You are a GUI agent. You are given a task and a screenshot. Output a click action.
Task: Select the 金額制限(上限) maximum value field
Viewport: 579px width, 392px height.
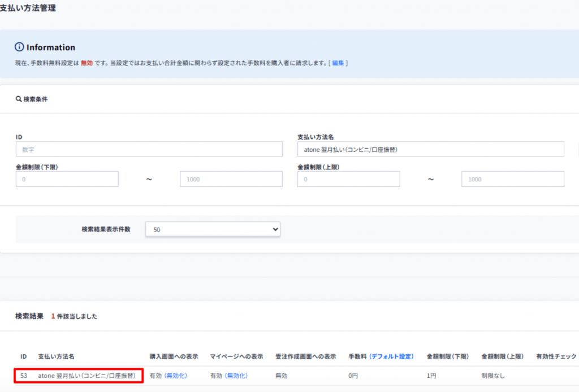[512, 179]
